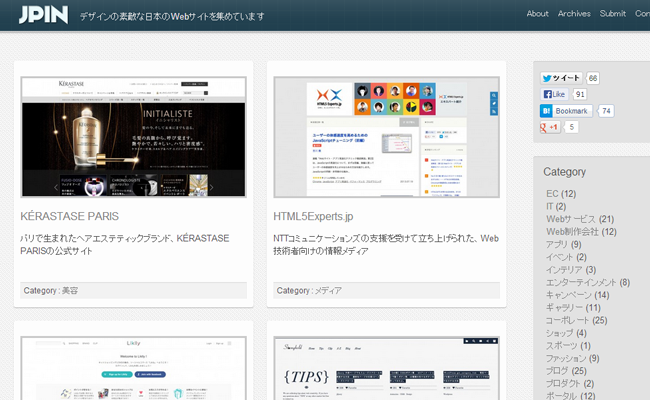Go to the Submit page
Image resolution: width=650 pixels, height=400 pixels.
(x=612, y=14)
